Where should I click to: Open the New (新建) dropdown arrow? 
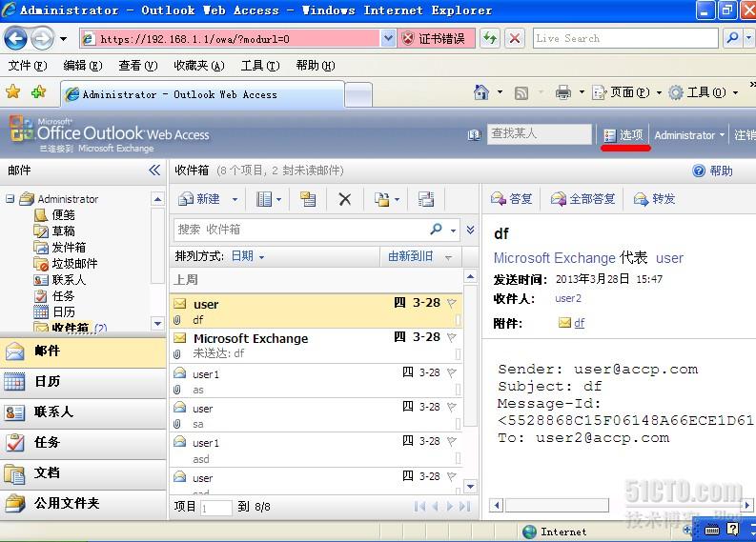pos(235,199)
